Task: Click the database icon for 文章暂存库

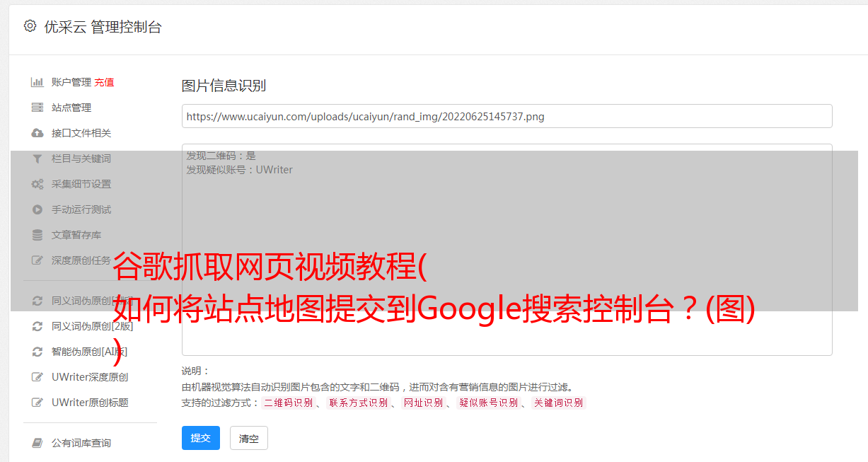Action: click(37, 235)
